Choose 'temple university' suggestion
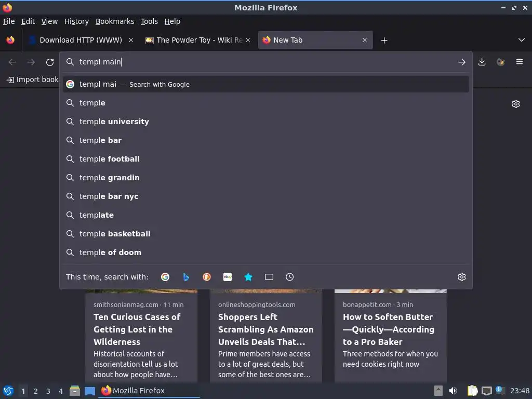Image resolution: width=532 pixels, height=399 pixels. (266, 122)
